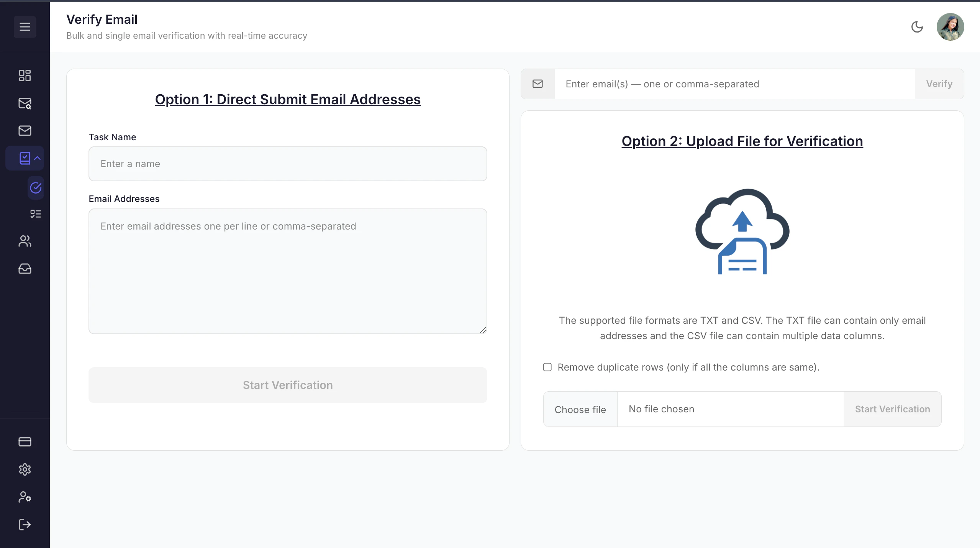Open the settings gear icon

coord(25,469)
